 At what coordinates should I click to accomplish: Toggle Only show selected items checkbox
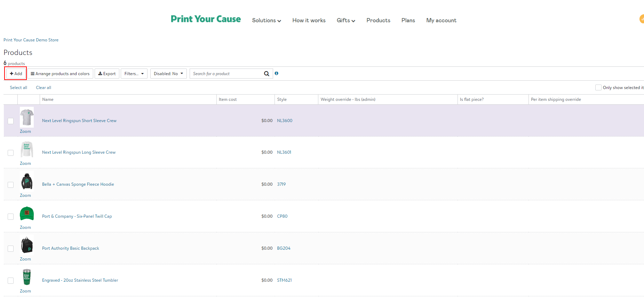[598, 88]
